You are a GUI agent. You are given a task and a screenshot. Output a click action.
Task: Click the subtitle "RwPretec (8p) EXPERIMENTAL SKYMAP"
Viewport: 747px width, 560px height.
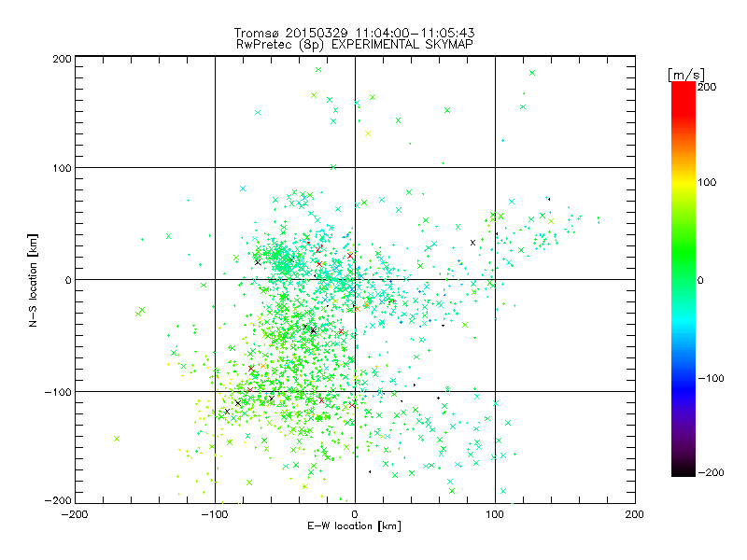click(x=354, y=44)
